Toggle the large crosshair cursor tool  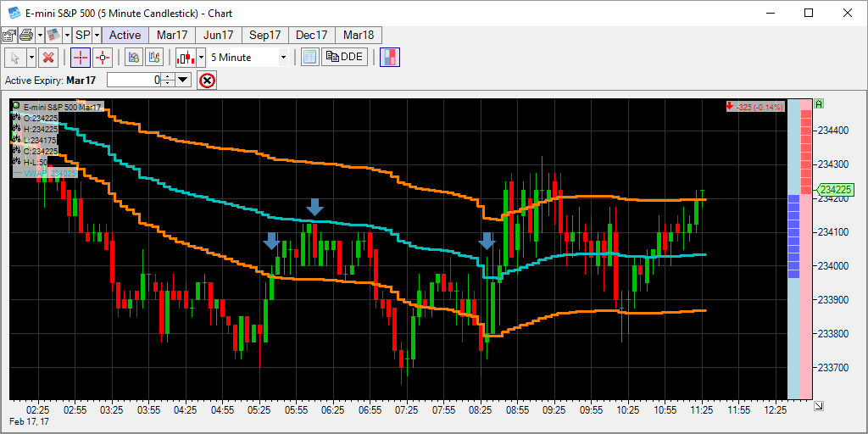click(81, 57)
